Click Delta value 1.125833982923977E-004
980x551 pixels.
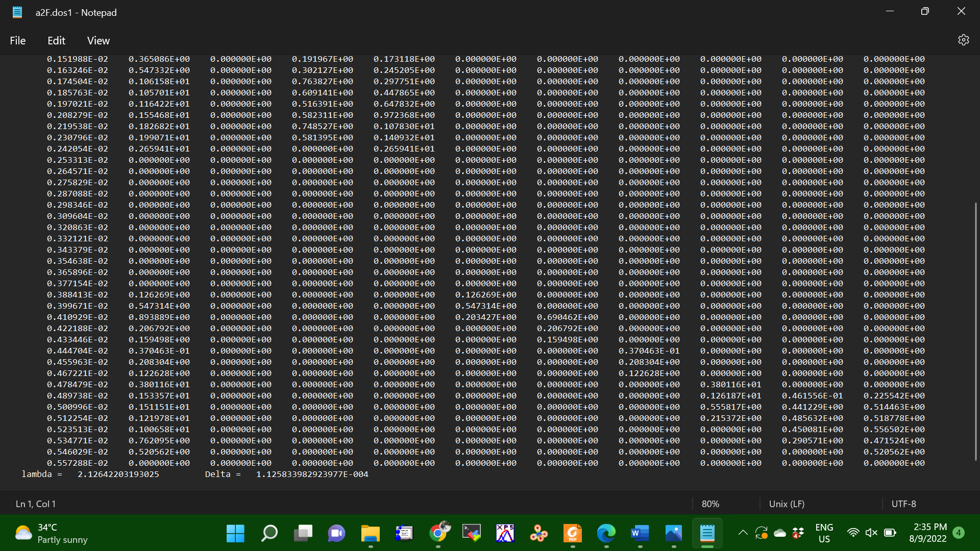coord(312,474)
